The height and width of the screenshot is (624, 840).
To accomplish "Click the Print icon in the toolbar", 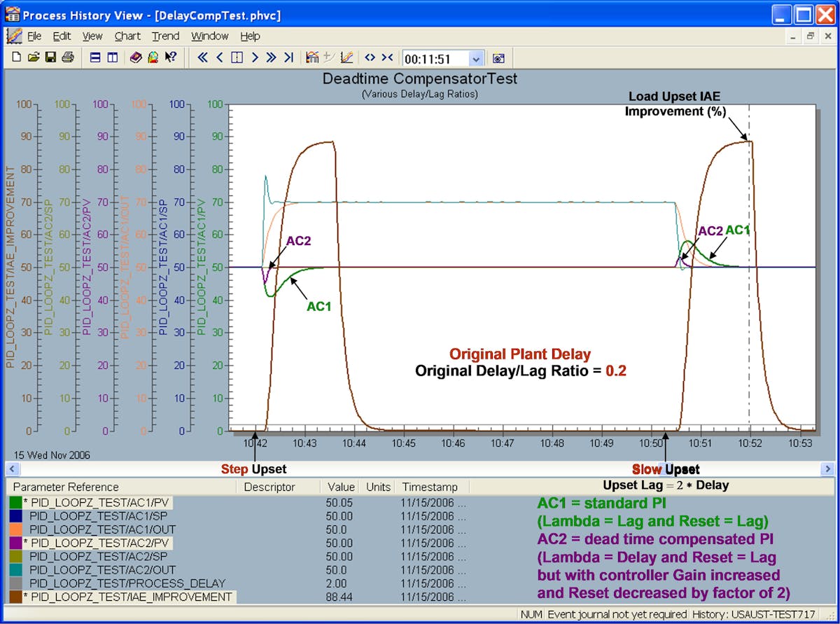I will pyautogui.click(x=67, y=58).
